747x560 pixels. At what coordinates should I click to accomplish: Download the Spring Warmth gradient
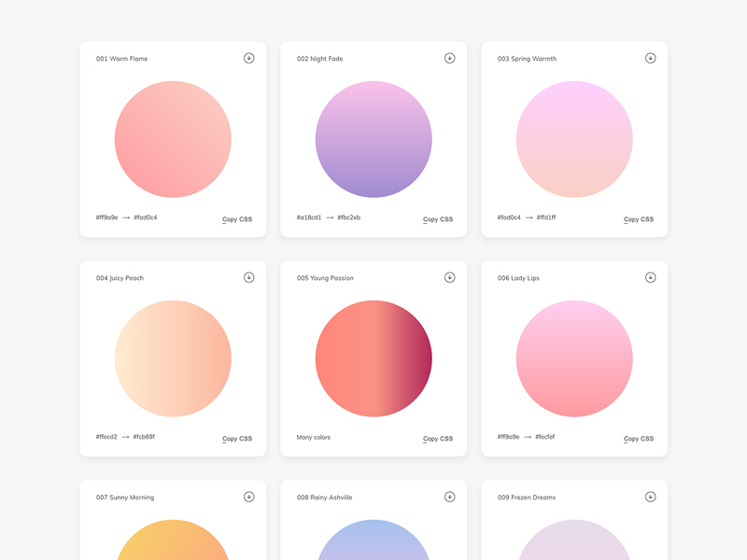click(x=651, y=57)
